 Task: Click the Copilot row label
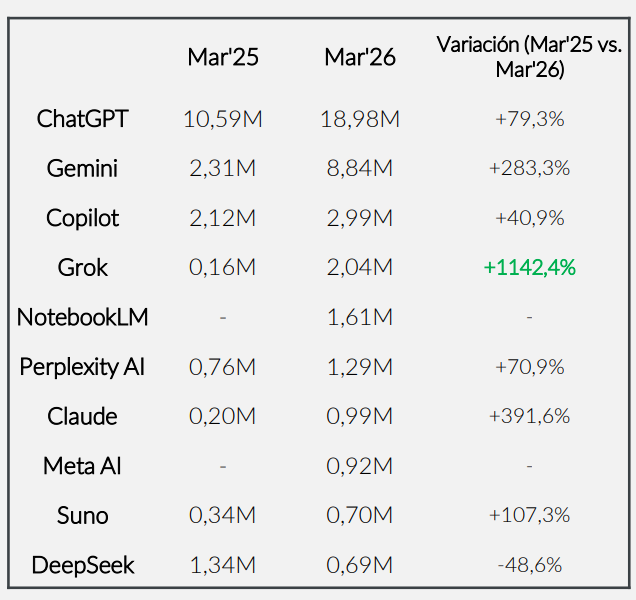coord(82,218)
